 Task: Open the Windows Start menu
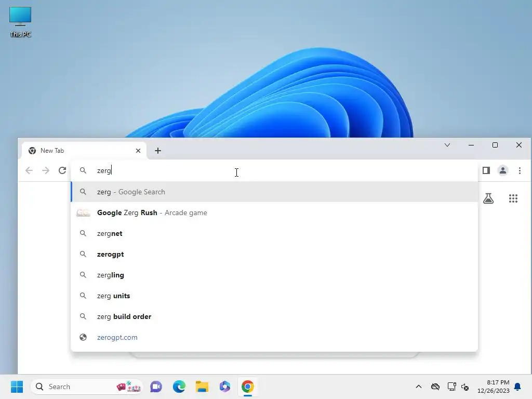17,387
